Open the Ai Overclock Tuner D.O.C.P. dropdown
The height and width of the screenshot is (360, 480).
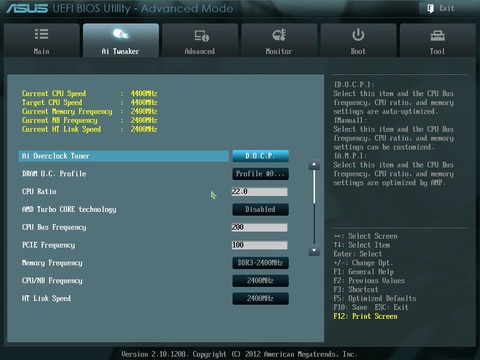pyautogui.click(x=260, y=156)
